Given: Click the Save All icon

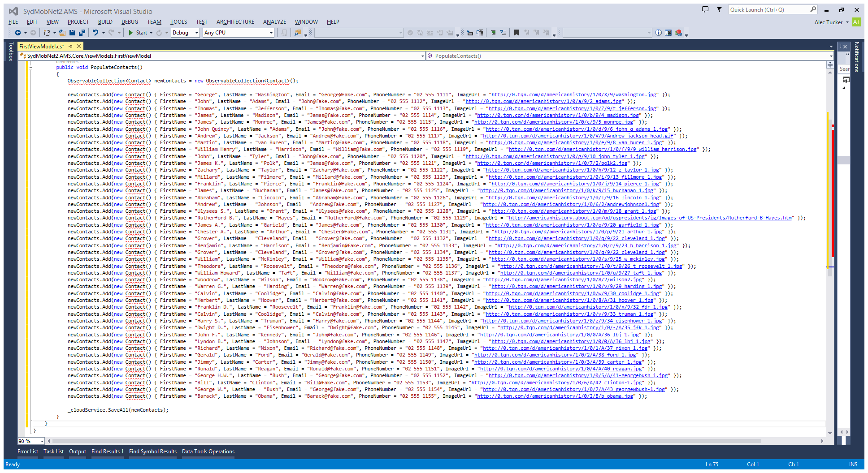Looking at the screenshot, I should click(x=82, y=33).
